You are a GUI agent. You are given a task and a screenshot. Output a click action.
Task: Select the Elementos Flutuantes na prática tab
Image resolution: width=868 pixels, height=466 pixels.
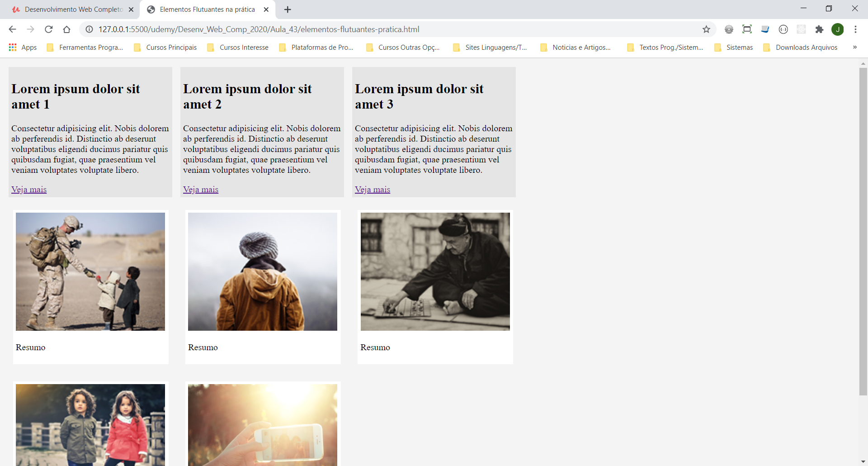(208, 10)
